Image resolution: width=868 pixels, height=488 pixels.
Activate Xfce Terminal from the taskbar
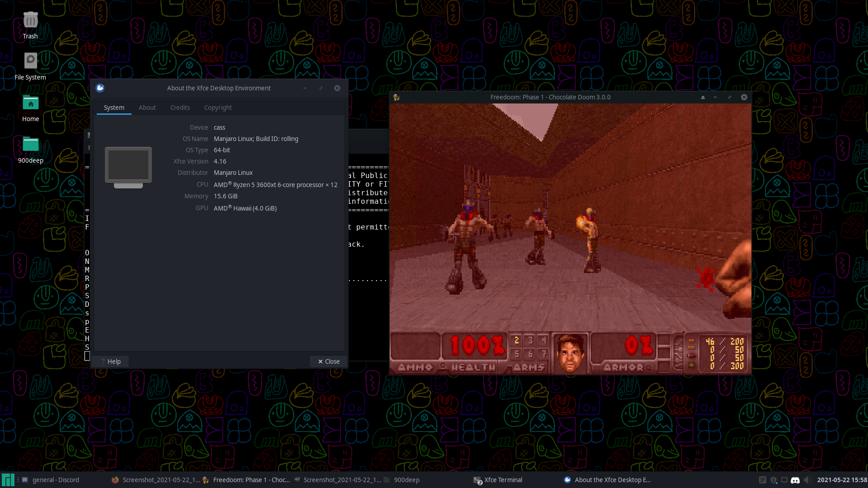(x=503, y=480)
